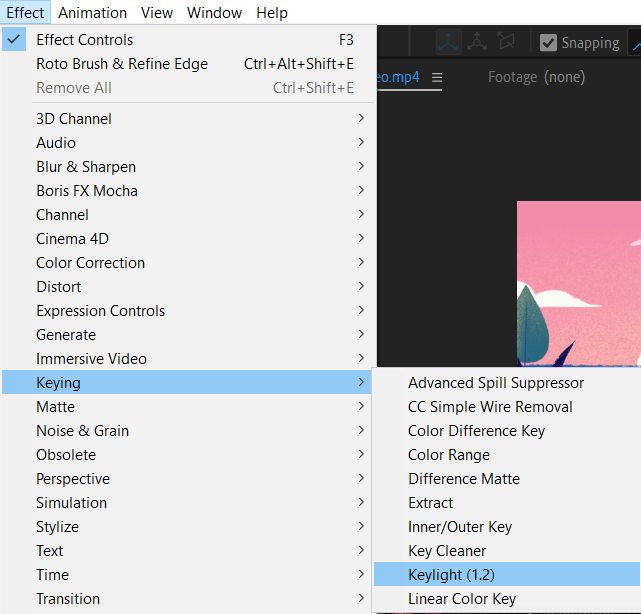Open the Help menu
This screenshot has width=641, height=614.
pos(272,13)
